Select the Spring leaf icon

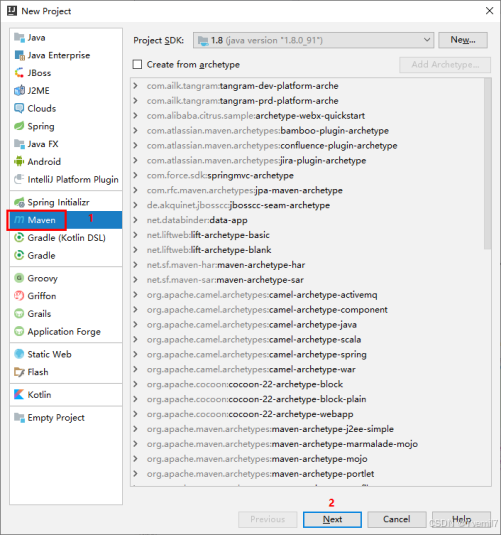[x=19, y=126]
